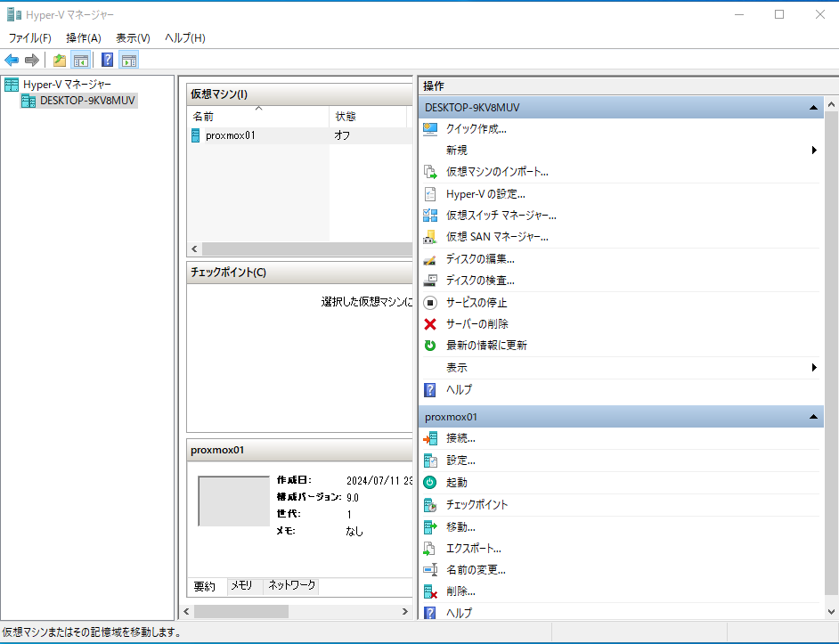Select proxmox01 in the virtual machine list
The width and height of the screenshot is (839, 644).
tap(230, 135)
